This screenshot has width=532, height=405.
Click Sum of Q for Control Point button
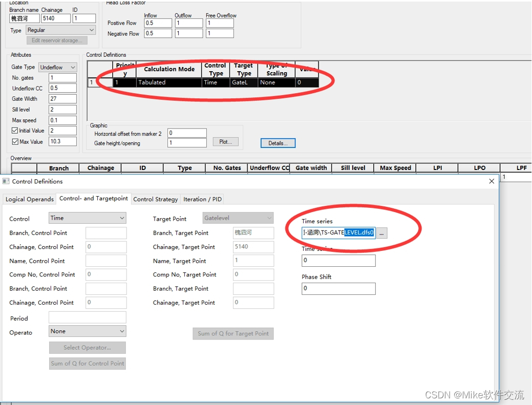[x=87, y=364]
